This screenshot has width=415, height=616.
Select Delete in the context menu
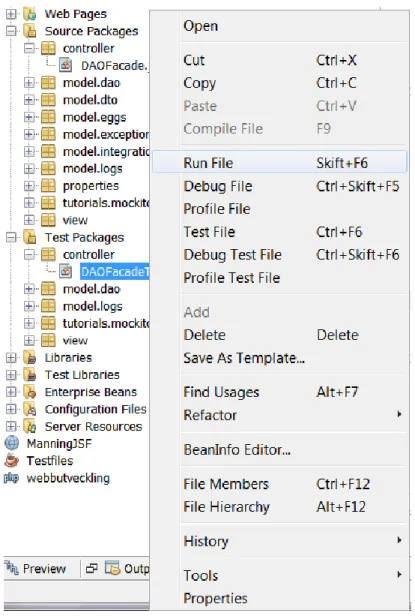pos(279,335)
